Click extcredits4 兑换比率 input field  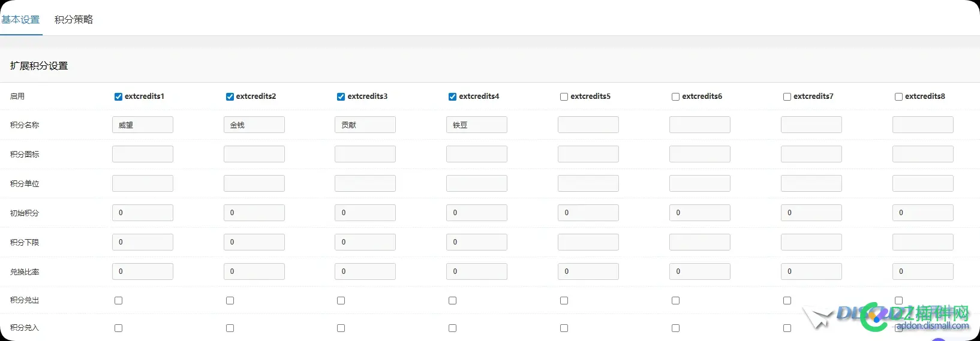tap(477, 271)
